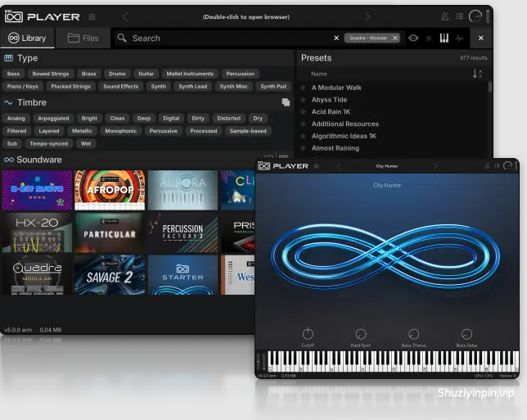Select the Almost Raining preset
The height and width of the screenshot is (420, 527).
tap(336, 148)
